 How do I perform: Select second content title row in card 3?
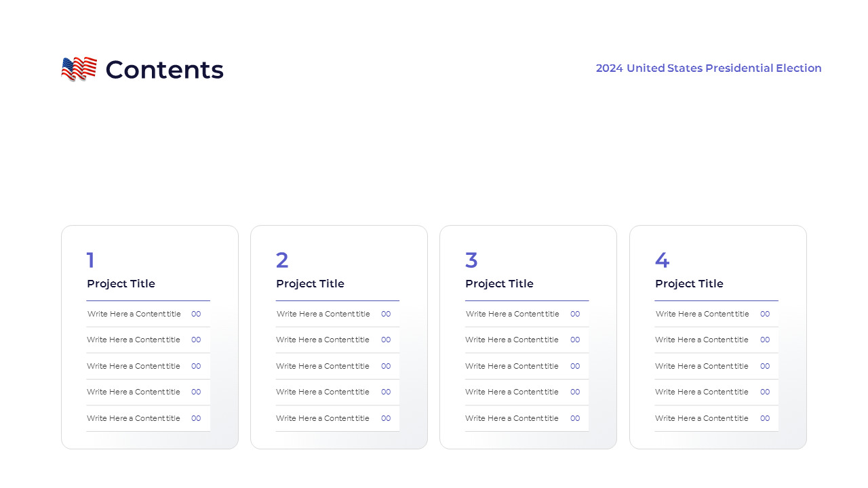[512, 340]
